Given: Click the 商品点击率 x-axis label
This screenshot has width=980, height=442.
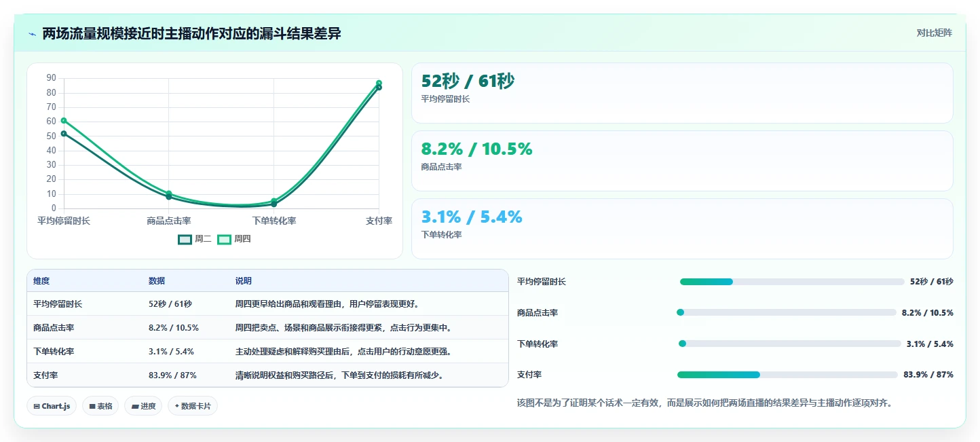Looking at the screenshot, I should coord(168,221).
